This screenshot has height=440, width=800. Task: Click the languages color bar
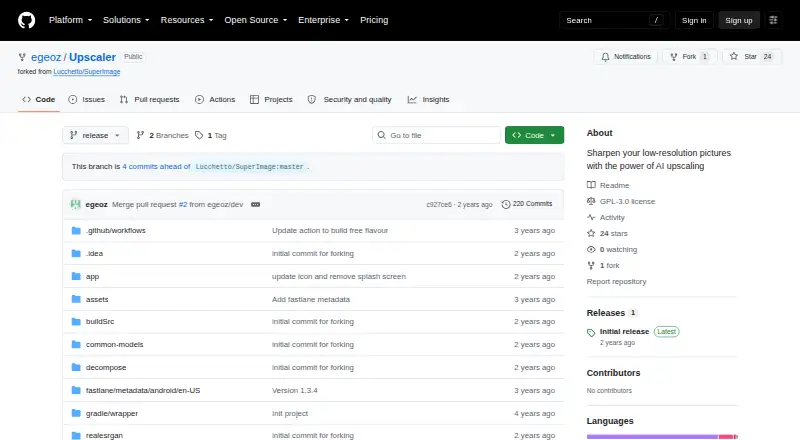pyautogui.click(x=662, y=436)
